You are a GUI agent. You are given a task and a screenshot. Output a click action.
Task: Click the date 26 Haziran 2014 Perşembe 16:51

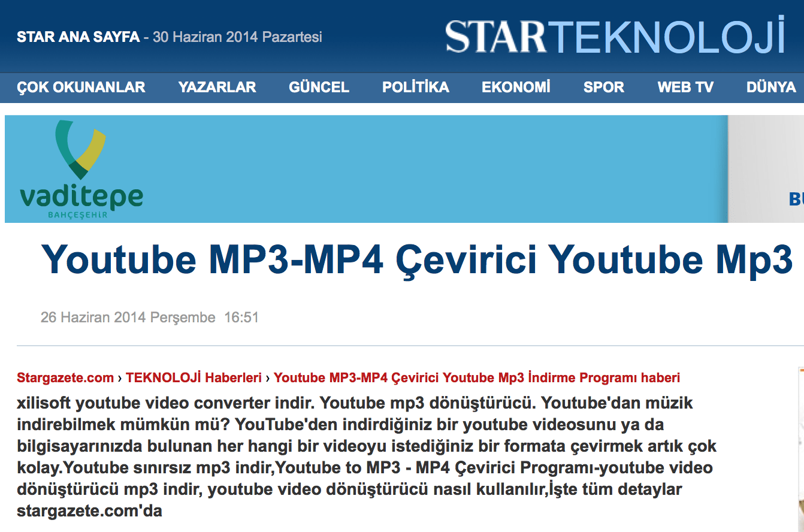[x=150, y=317]
